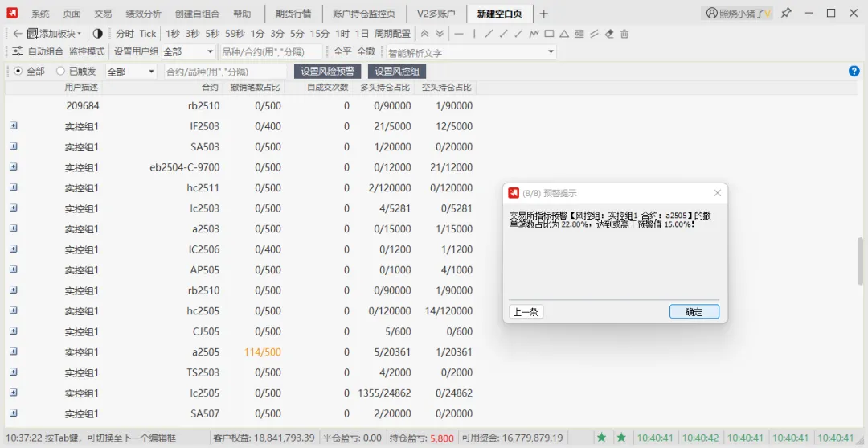Click the back arrow in the toolbar
This screenshot has width=868, height=448.
(17, 34)
